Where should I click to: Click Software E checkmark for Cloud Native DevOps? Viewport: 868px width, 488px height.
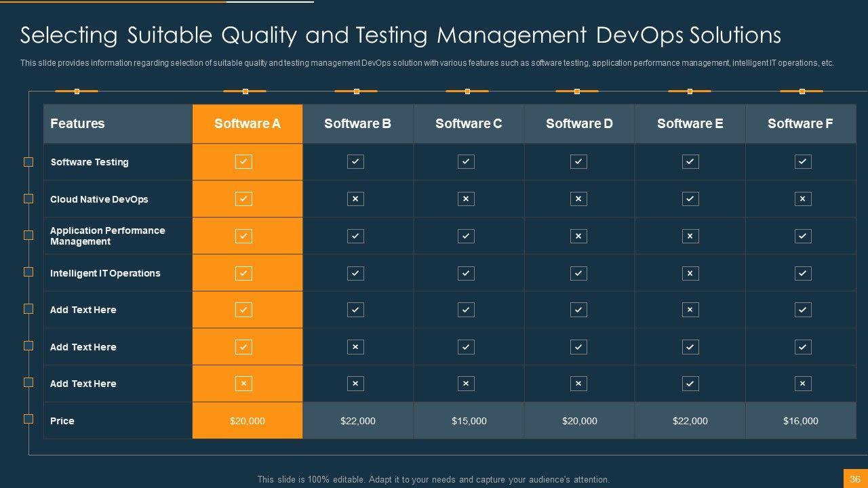pyautogui.click(x=690, y=199)
